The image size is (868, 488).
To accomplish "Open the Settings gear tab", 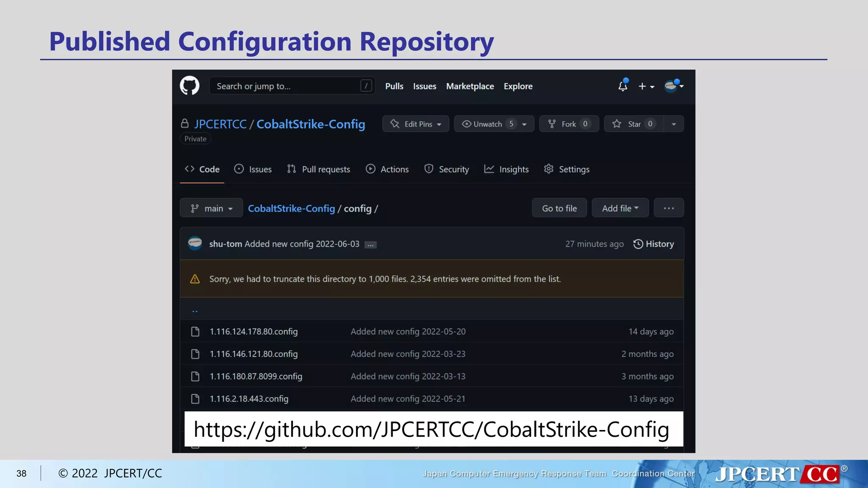I will (567, 169).
